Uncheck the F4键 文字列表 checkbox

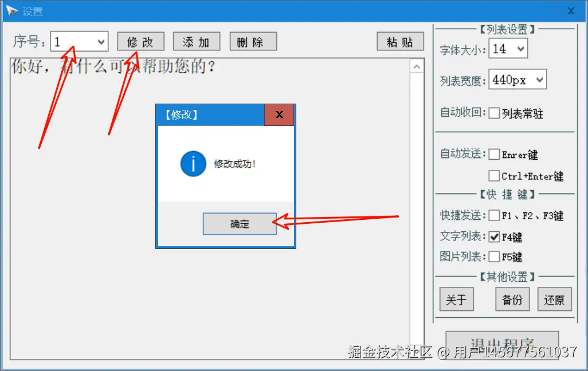tap(494, 237)
